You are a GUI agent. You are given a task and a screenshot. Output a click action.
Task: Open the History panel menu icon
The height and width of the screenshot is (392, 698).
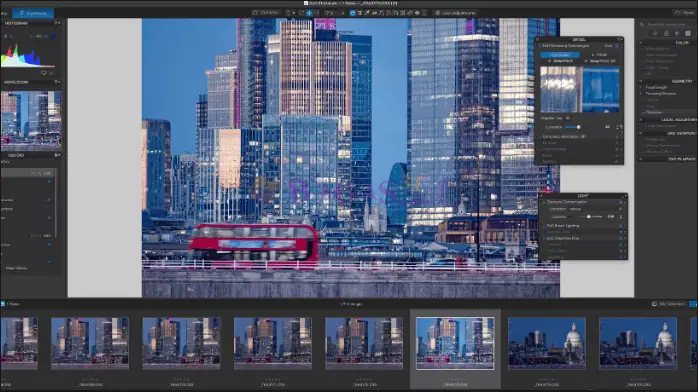tap(57, 155)
